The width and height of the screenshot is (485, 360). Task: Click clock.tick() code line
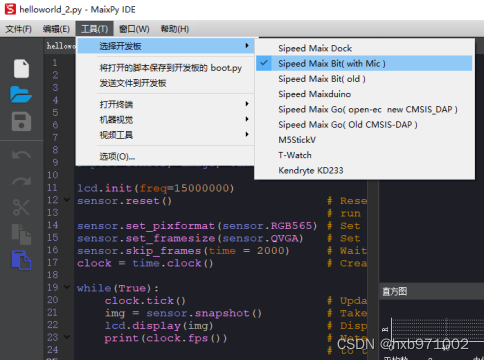coord(145,301)
